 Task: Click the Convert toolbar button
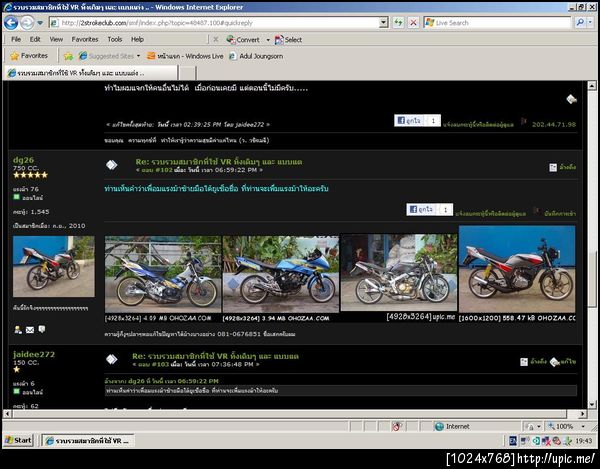pyautogui.click(x=243, y=39)
